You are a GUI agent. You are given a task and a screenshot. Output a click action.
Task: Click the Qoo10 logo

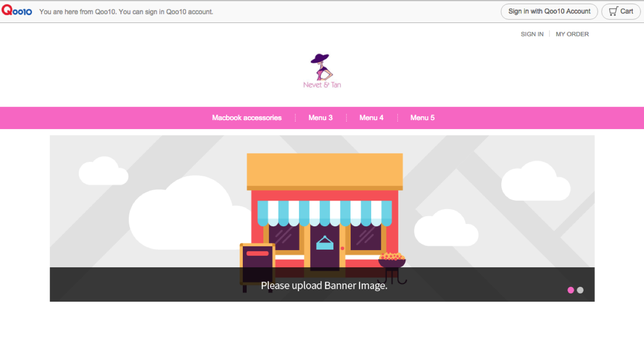pos(17,11)
